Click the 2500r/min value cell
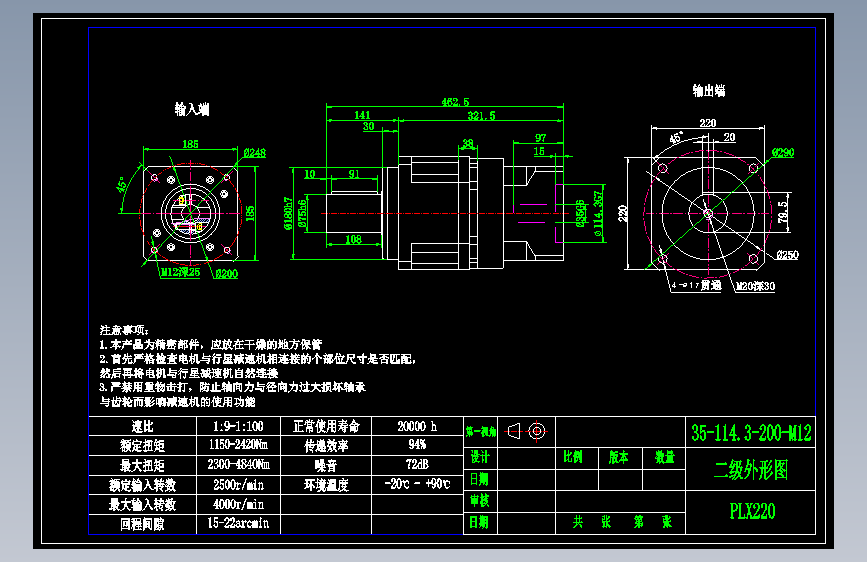The image size is (867, 562). 238,485
